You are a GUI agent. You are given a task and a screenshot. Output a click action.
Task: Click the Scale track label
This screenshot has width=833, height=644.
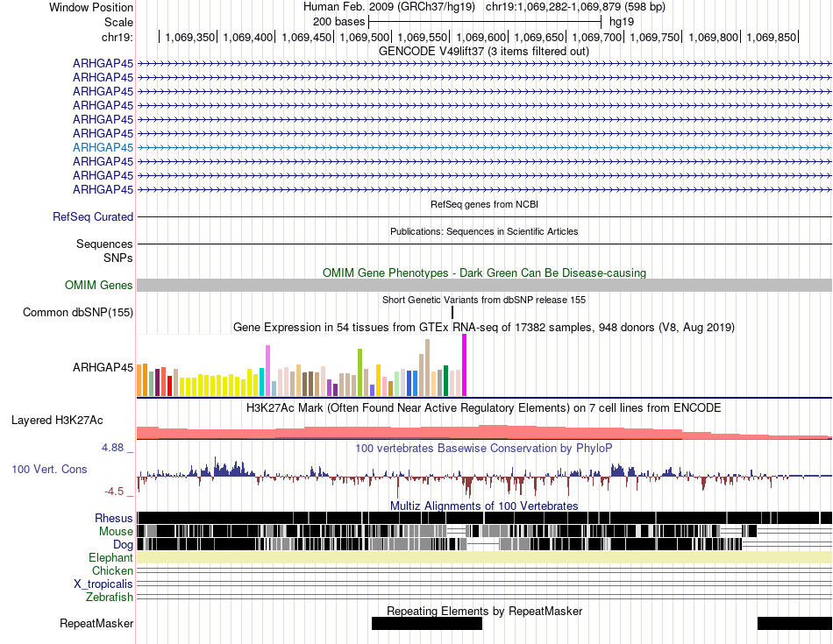(x=118, y=22)
